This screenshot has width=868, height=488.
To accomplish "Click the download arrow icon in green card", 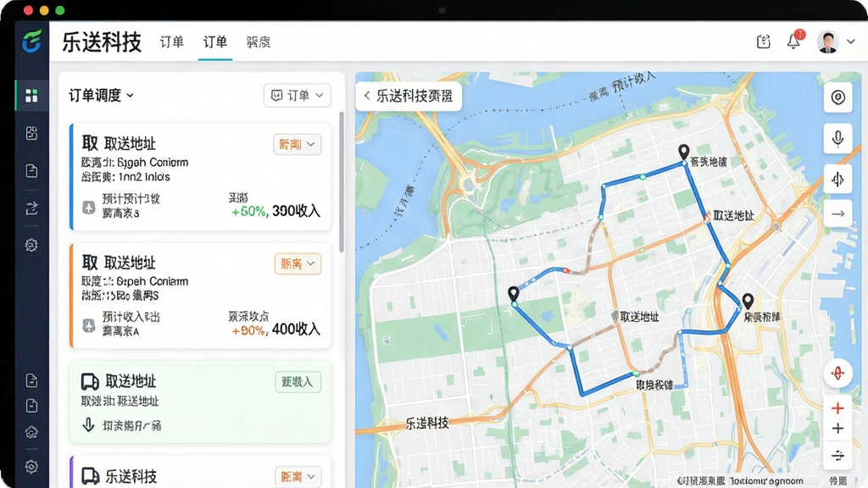I will pos(88,425).
